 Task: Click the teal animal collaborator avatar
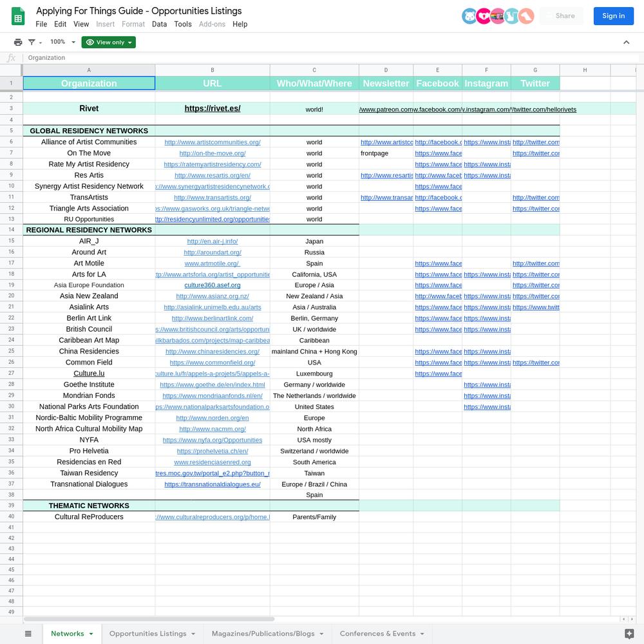(512, 16)
